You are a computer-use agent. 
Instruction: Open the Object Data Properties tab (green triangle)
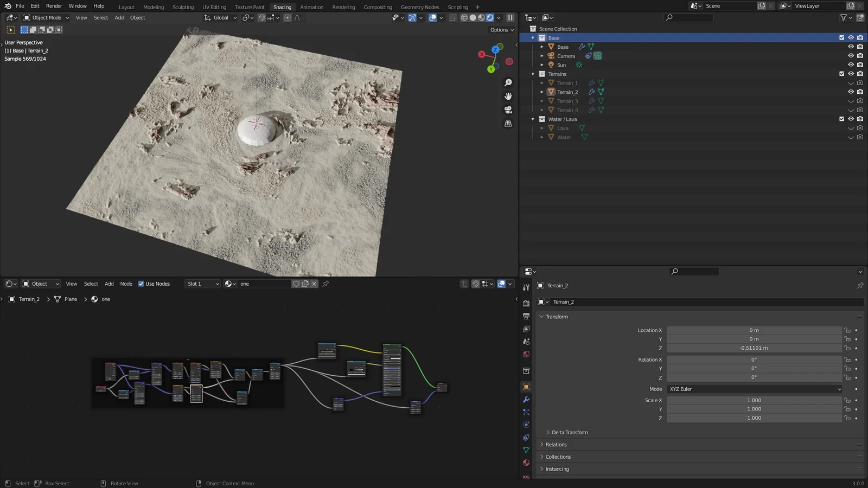pyautogui.click(x=526, y=450)
